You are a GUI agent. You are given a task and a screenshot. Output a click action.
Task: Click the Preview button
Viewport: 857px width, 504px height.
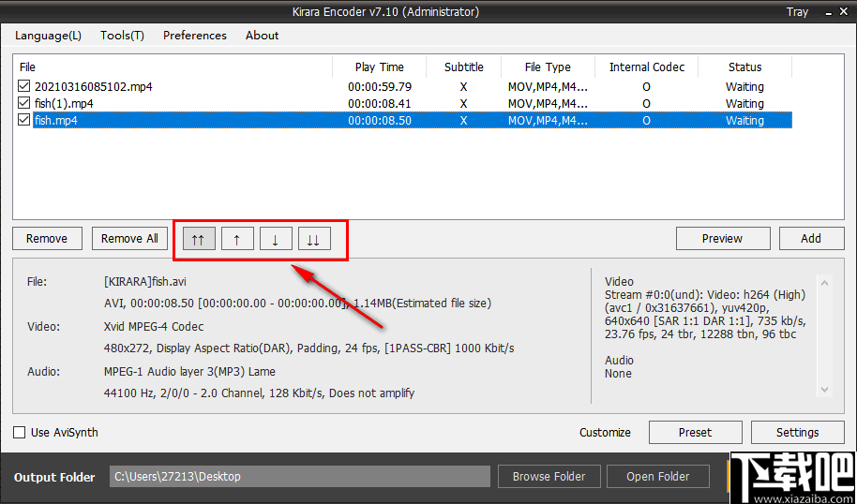723,239
